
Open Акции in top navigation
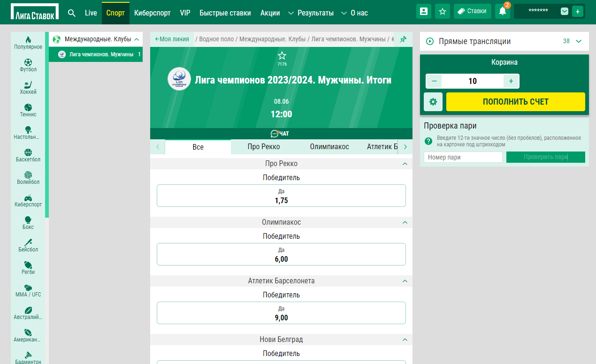270,13
